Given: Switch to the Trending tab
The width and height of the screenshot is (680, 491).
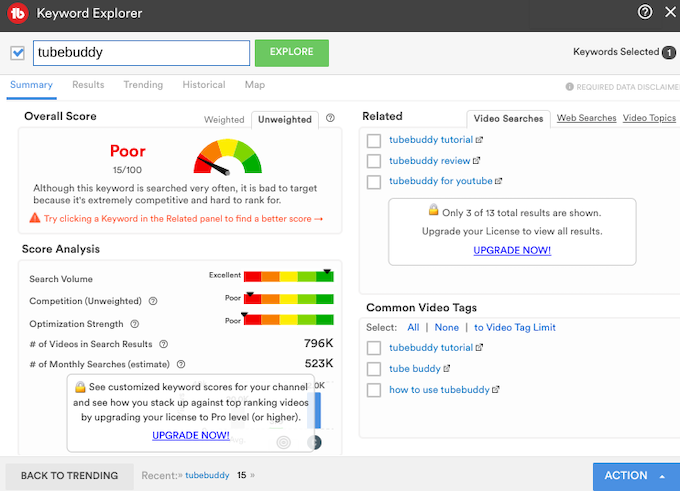Looking at the screenshot, I should pos(143,85).
